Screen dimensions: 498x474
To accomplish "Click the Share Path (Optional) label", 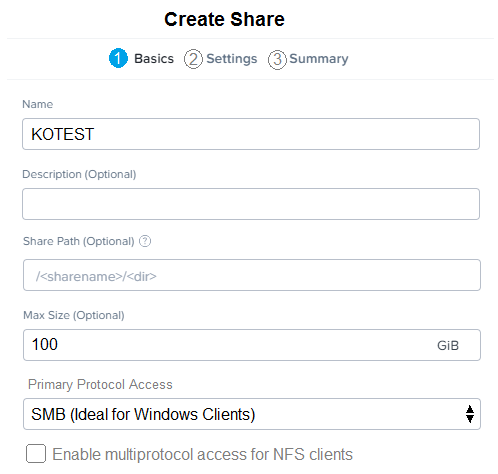I will 79,241.
